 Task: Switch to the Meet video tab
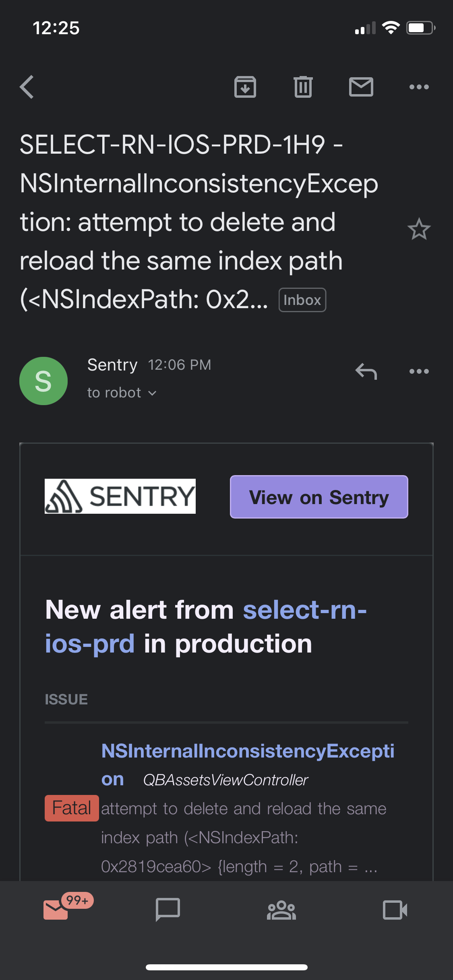[395, 910]
